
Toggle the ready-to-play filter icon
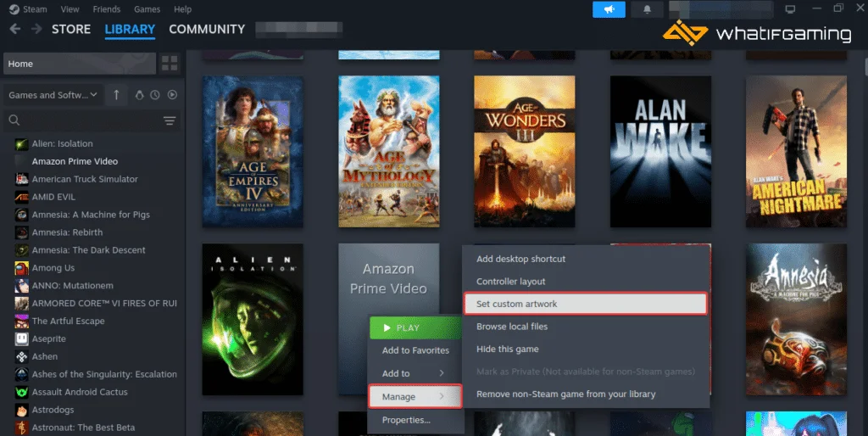(x=172, y=95)
